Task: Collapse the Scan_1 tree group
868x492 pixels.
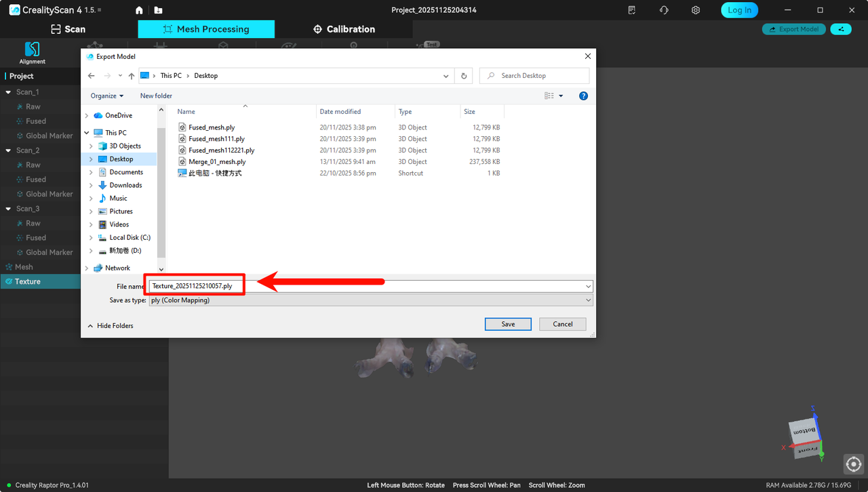Action: [x=9, y=92]
